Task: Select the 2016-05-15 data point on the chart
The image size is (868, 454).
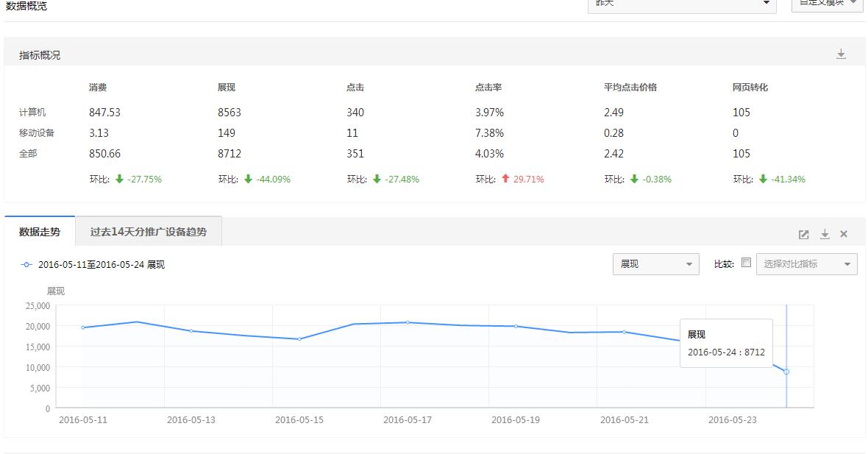Action: [299, 338]
